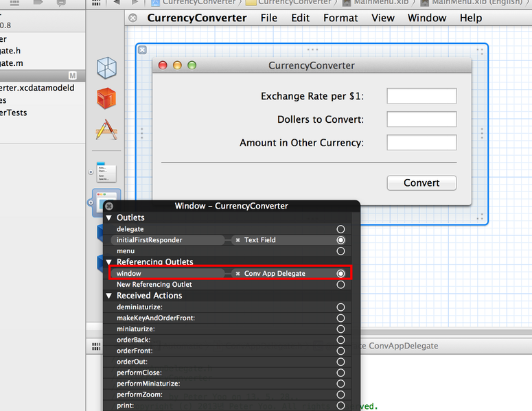
Task: Collapse the Received Actions section
Action: pyautogui.click(x=108, y=296)
